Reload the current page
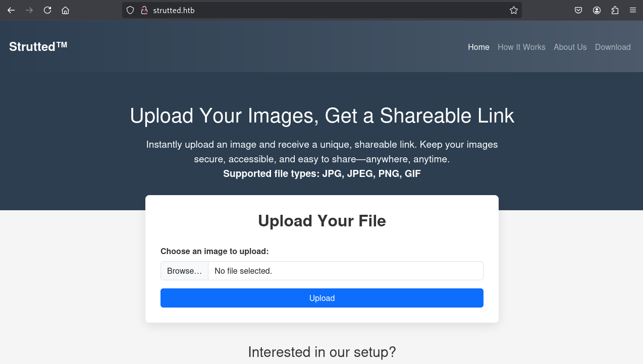Screen dimensions: 643x364 coord(47,10)
